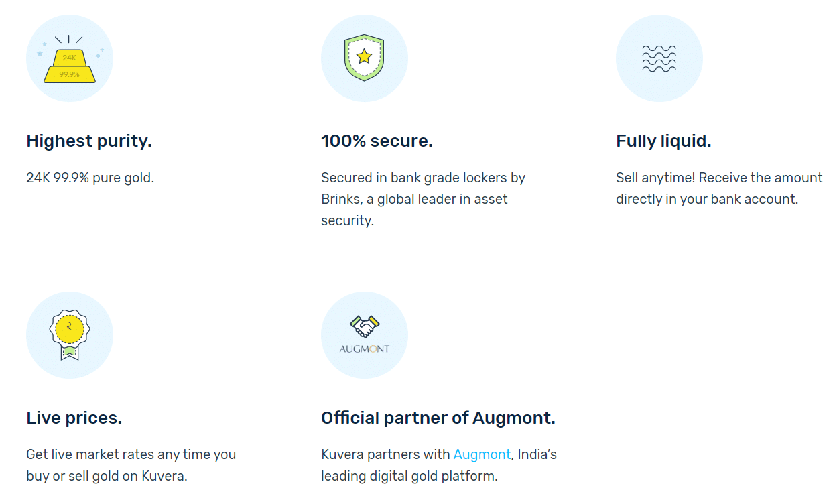This screenshot has height=504, width=837.
Task: Click the word Kuvera in Live prices description
Action: coord(163,476)
